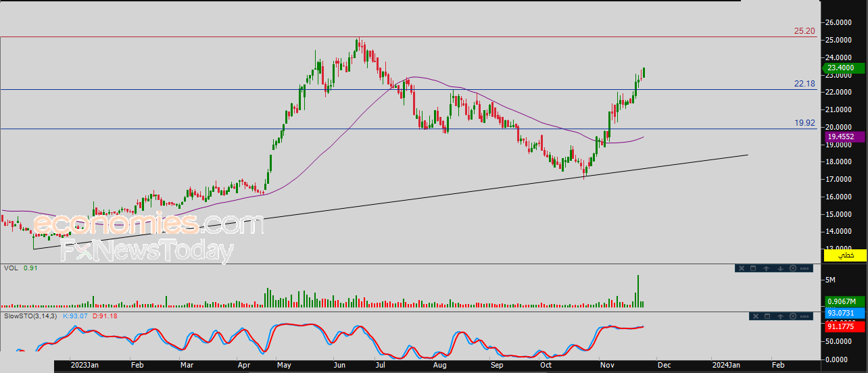Select the 91.1775 stochastic D tag

845,326
